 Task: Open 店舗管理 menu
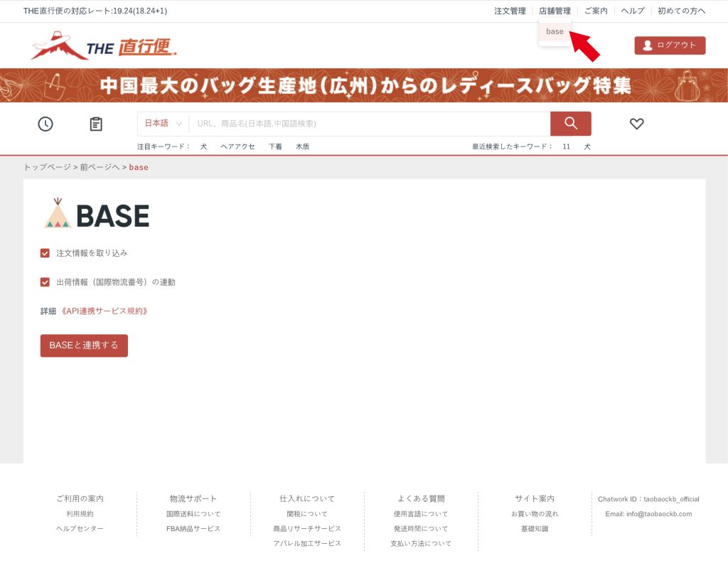tap(555, 11)
